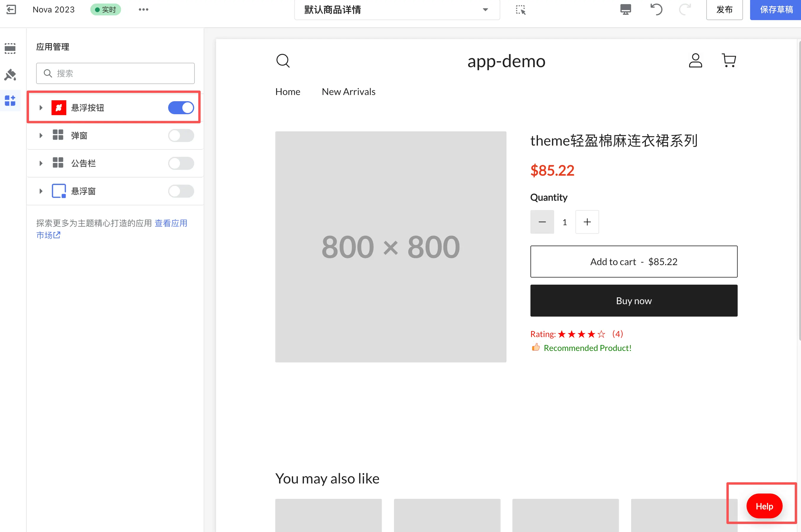This screenshot has height=532, width=801.
Task: Click the $85.22 red price text
Action: click(552, 170)
